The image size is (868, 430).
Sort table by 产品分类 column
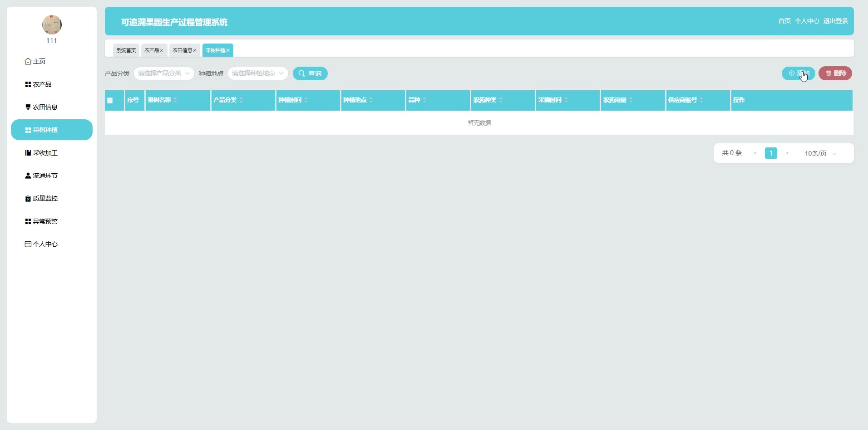pos(241,100)
